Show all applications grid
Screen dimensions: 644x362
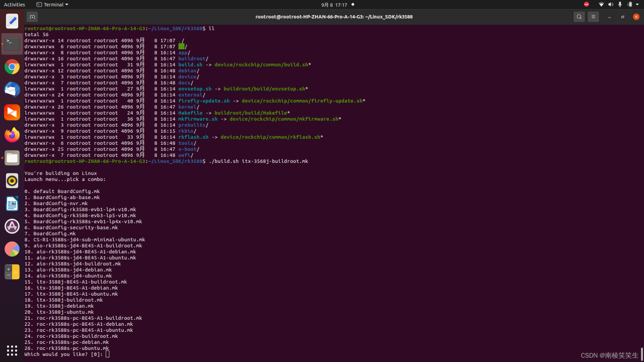point(12,350)
